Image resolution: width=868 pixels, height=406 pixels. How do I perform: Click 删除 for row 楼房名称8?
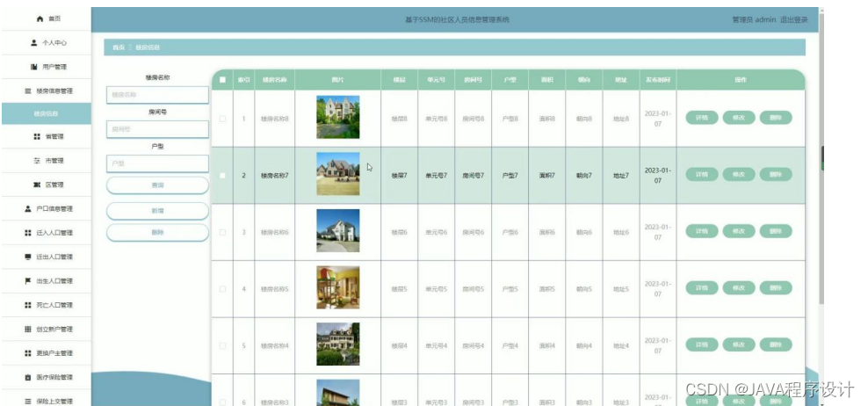pos(776,118)
